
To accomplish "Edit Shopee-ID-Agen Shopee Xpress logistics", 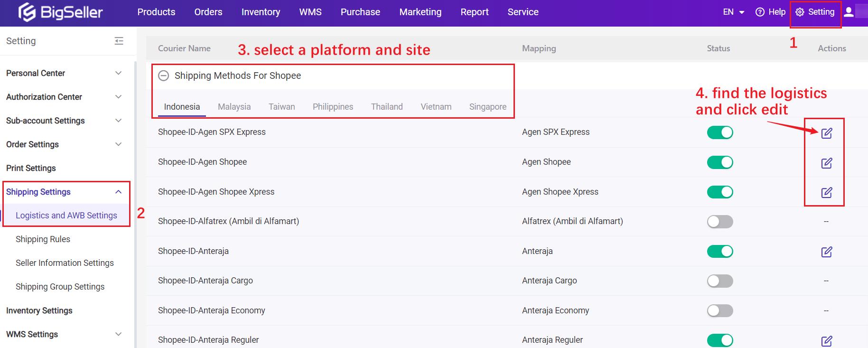I will [827, 192].
